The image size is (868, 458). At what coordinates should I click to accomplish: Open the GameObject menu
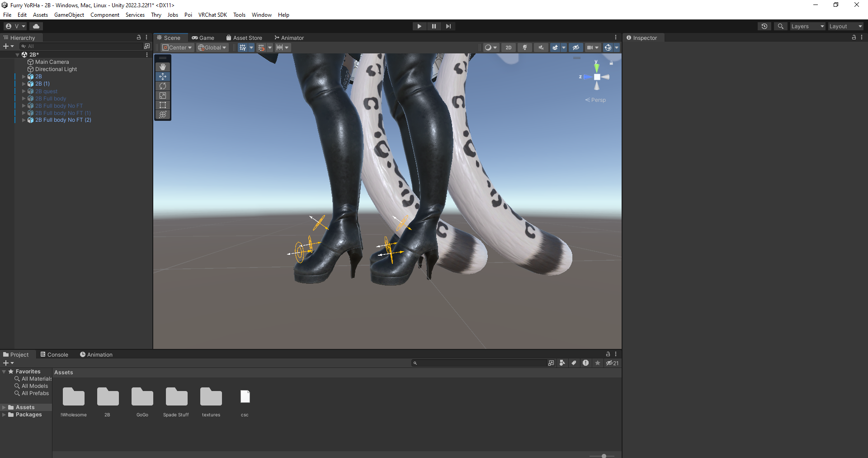(x=69, y=15)
